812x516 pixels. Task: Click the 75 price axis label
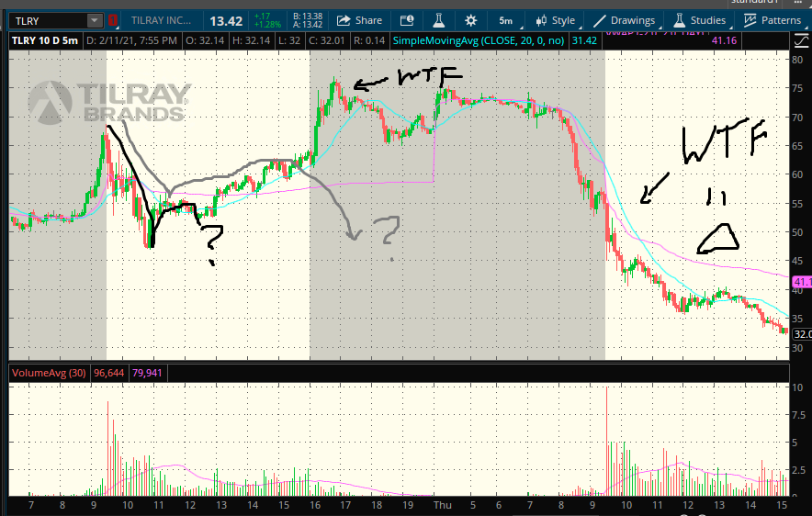coord(797,88)
